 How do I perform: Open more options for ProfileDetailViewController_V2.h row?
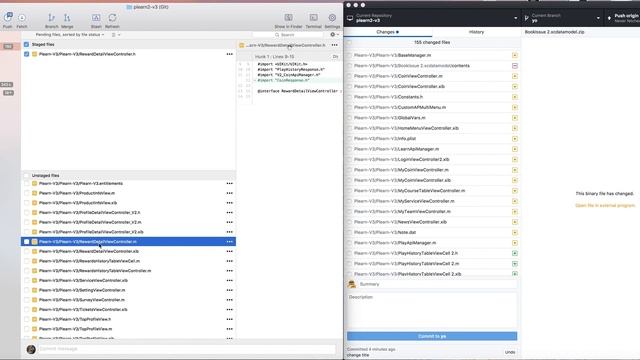230,213
